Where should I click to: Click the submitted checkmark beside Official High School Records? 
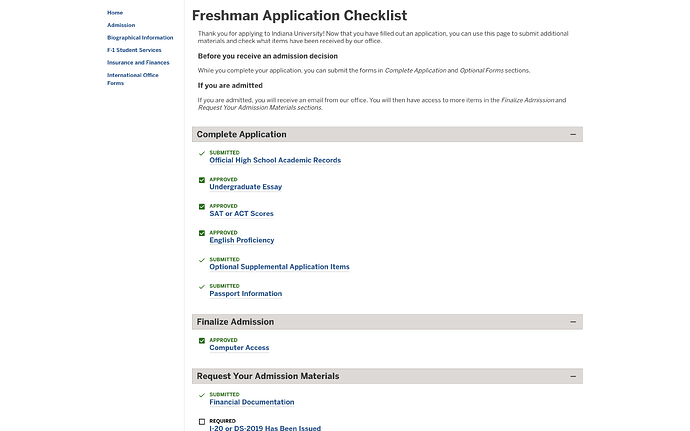(x=202, y=154)
